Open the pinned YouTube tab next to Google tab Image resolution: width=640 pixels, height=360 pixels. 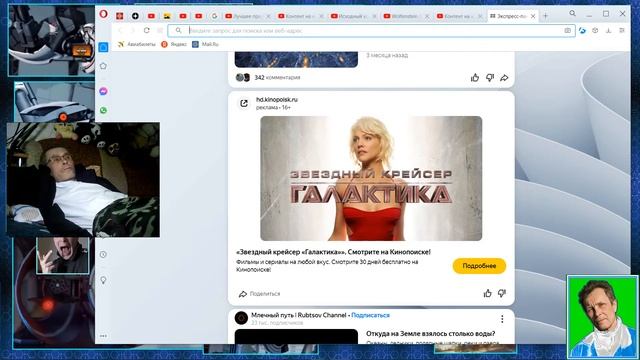pos(199,16)
